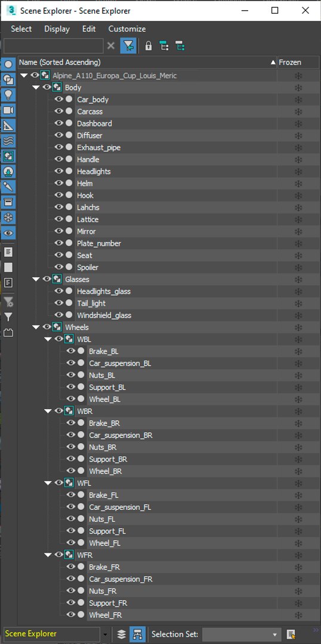Click the search filter text field
Viewport: 321px width, 644px height.
click(53, 45)
